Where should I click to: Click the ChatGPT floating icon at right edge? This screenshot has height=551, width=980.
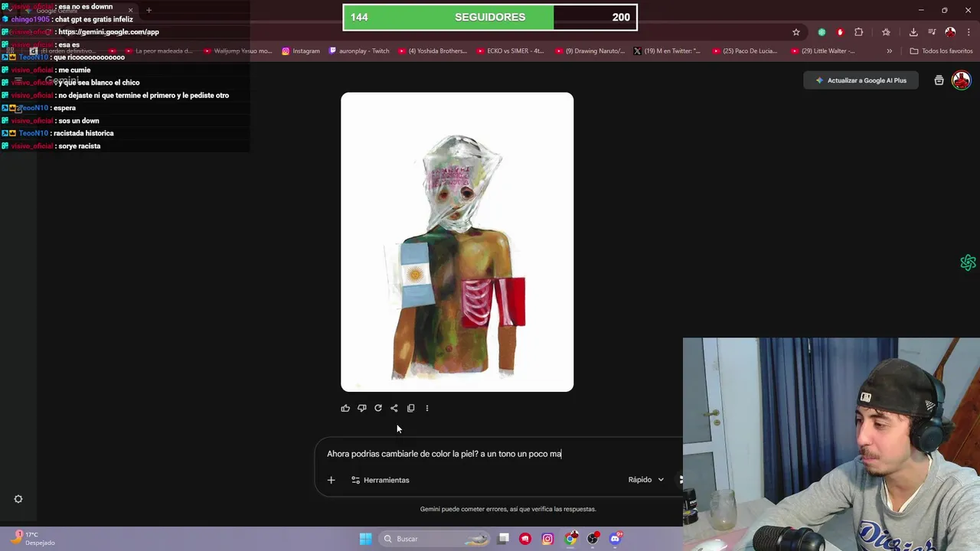(x=968, y=262)
